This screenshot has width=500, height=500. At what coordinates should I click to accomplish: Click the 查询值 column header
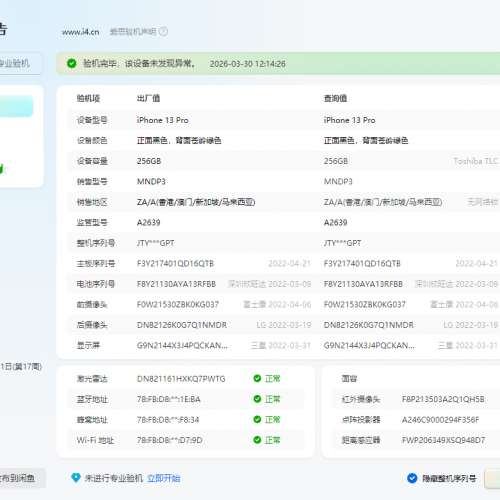(335, 98)
